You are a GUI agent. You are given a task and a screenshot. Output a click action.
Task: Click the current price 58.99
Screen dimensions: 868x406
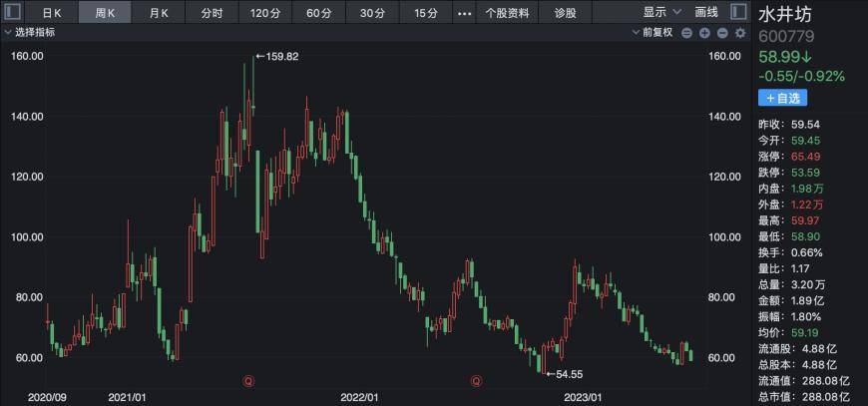click(785, 57)
